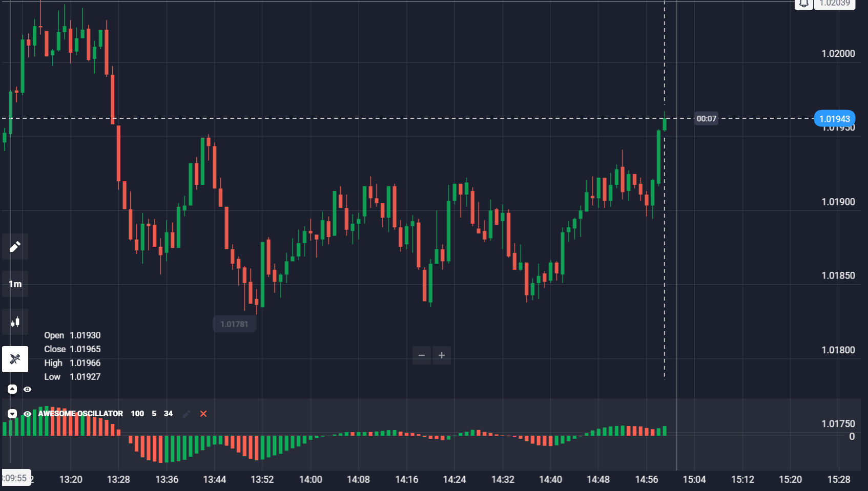Screen dimensions: 868x491
Task: Open the 1m timeframe selector
Action: [15, 284]
